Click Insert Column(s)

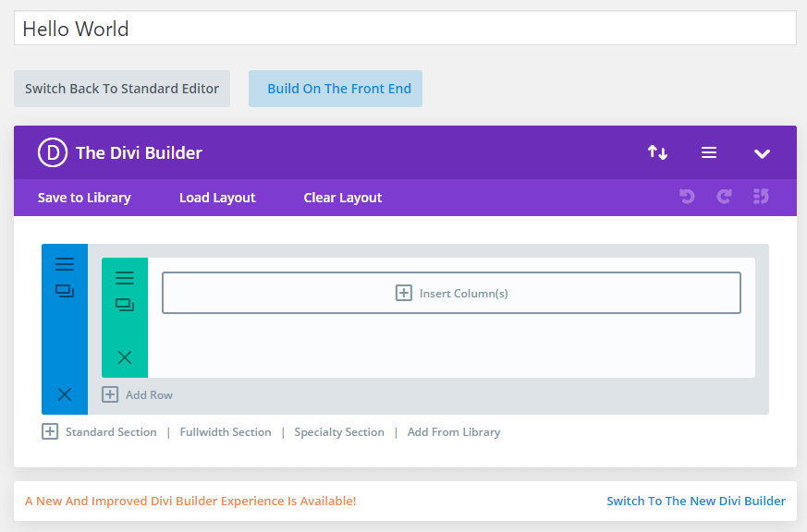point(451,292)
